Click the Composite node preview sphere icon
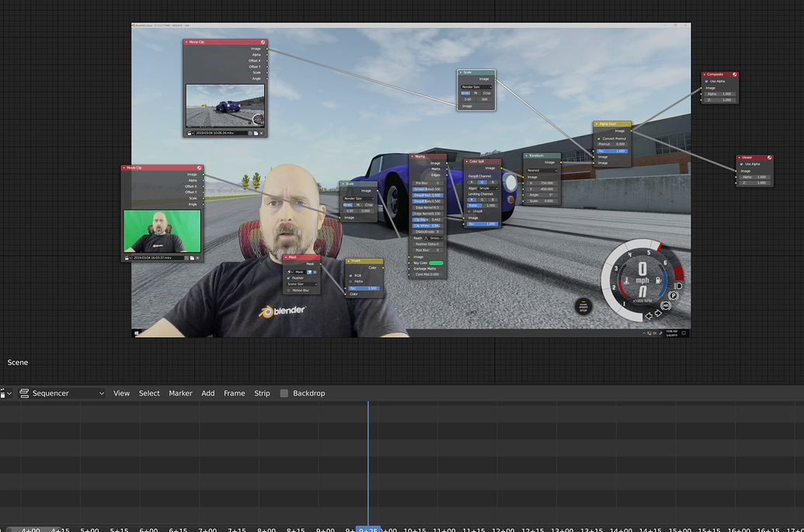This screenshot has width=804, height=532. coord(735,75)
